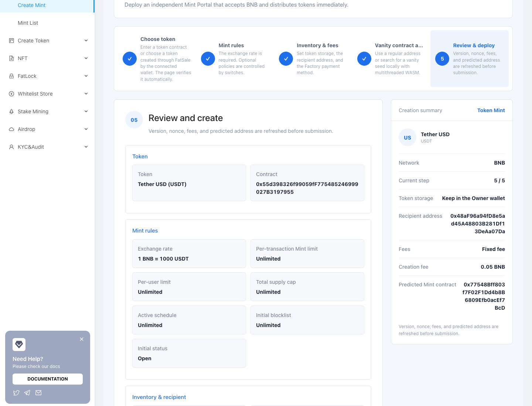532x406 pixels.
Task: Click the Token Mint link in summary
Action: click(491, 110)
